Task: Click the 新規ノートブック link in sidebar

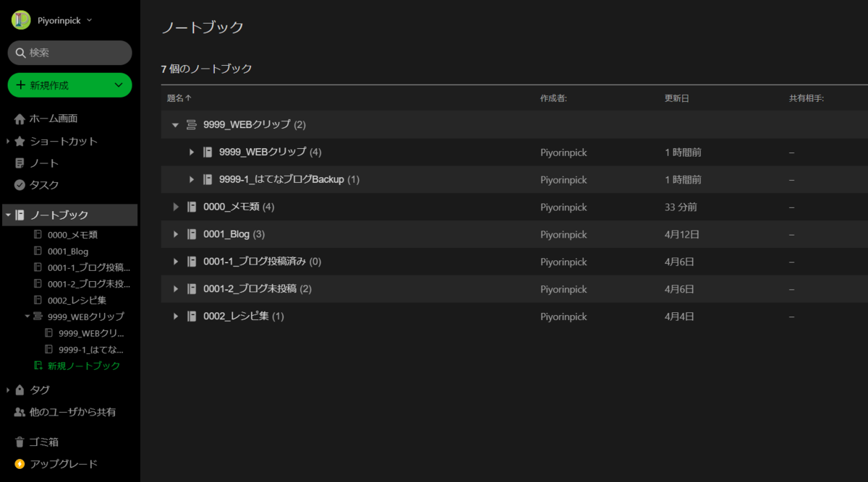Action: pyautogui.click(x=84, y=366)
